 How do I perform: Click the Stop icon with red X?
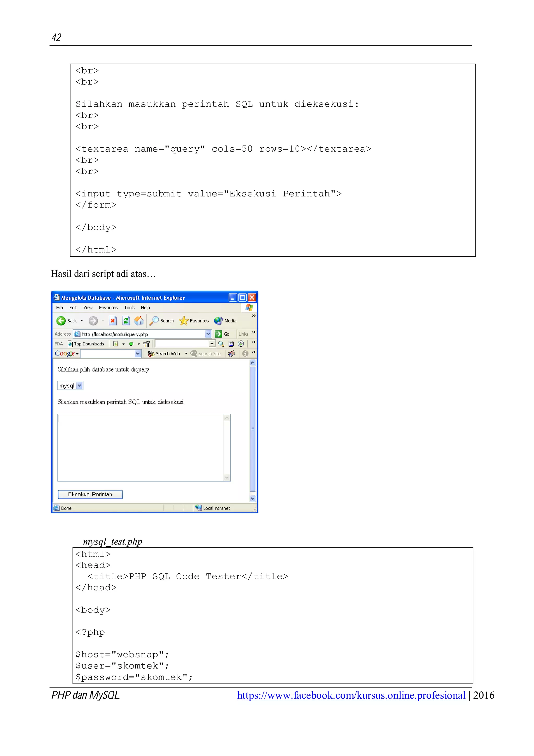(x=113, y=320)
